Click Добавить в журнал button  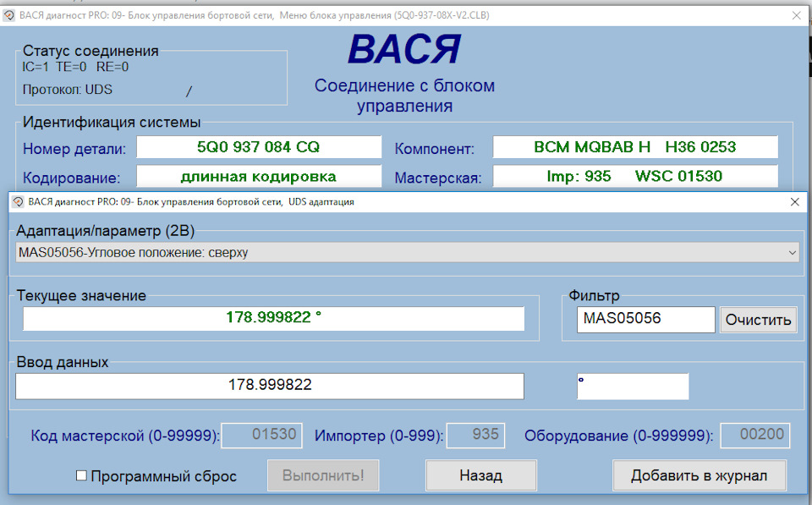[x=700, y=475]
